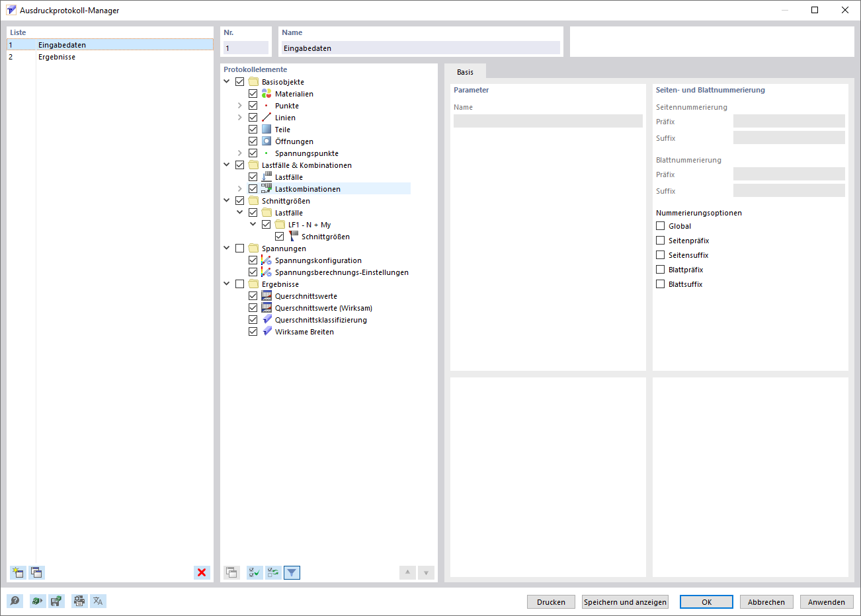Toggle the Spannungen folder checkbox
The height and width of the screenshot is (616, 861).
pyautogui.click(x=239, y=249)
